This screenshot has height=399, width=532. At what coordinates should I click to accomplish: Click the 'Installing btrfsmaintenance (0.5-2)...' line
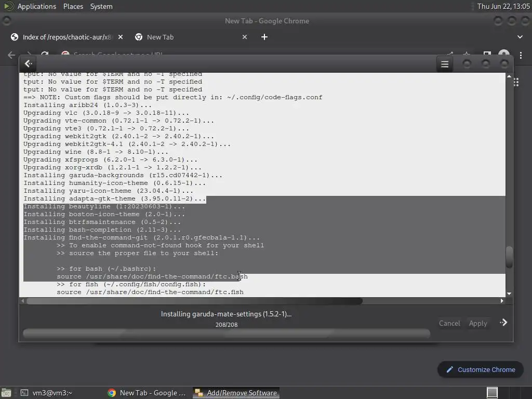click(x=102, y=222)
